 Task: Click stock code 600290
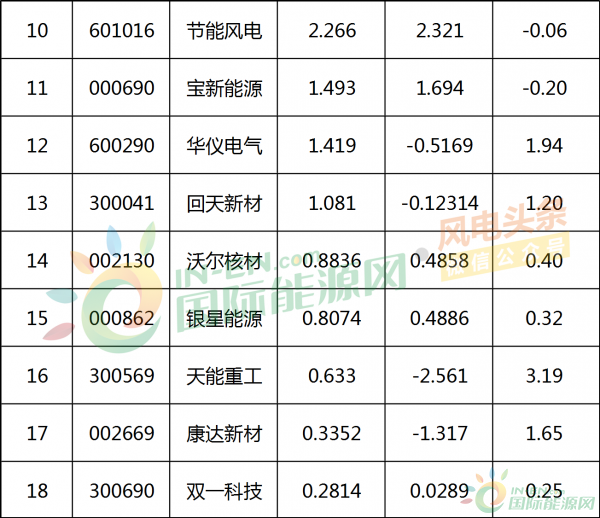121,146
